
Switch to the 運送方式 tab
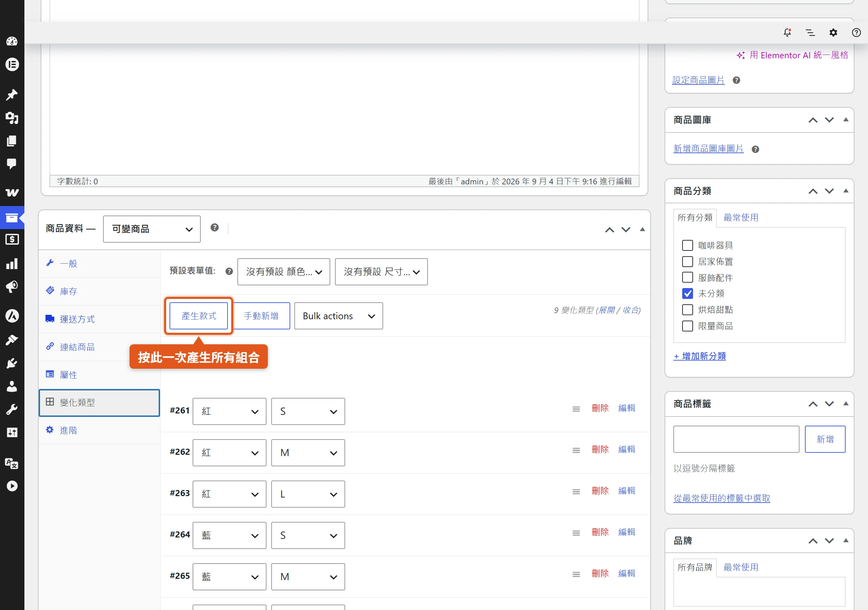coord(99,319)
